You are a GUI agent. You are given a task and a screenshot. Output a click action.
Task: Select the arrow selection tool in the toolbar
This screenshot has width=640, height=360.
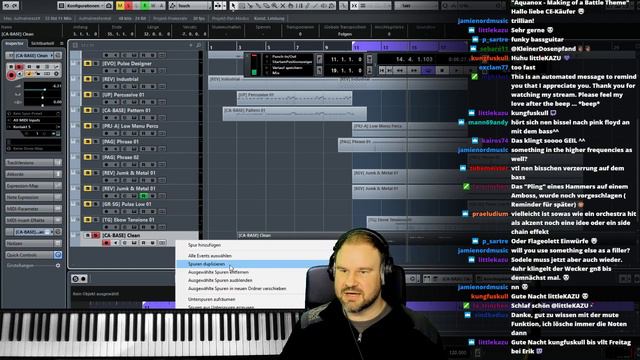click(x=233, y=6)
